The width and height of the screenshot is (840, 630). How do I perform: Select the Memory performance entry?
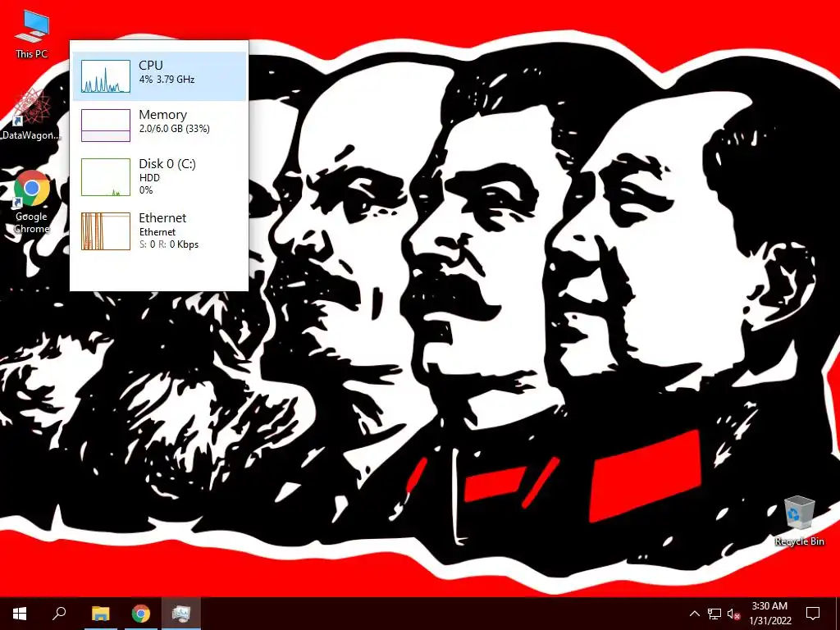coord(160,126)
